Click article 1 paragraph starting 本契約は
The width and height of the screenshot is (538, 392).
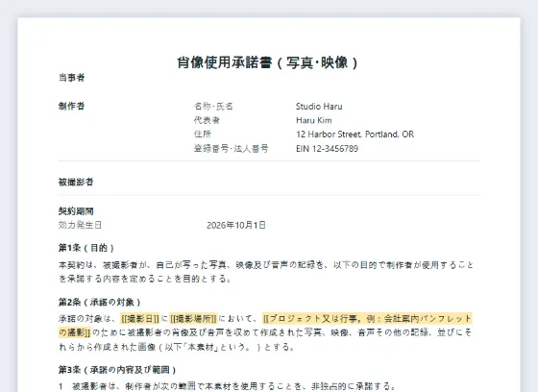pos(266,272)
